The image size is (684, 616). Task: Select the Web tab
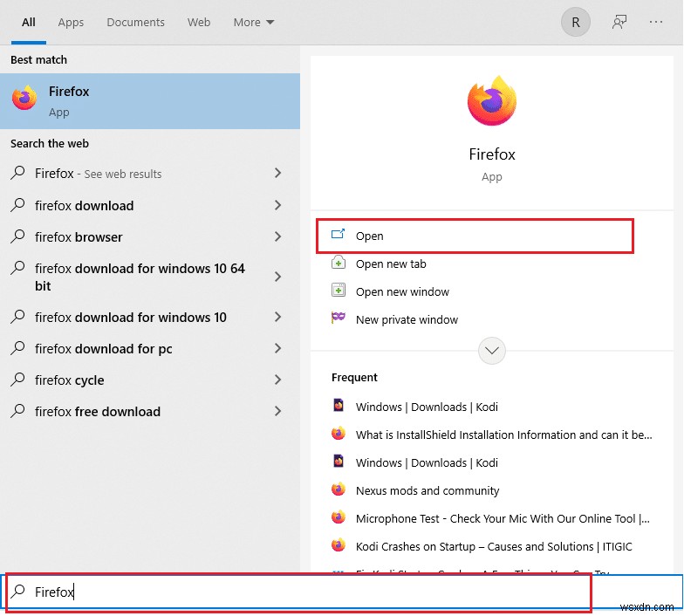[x=199, y=23]
